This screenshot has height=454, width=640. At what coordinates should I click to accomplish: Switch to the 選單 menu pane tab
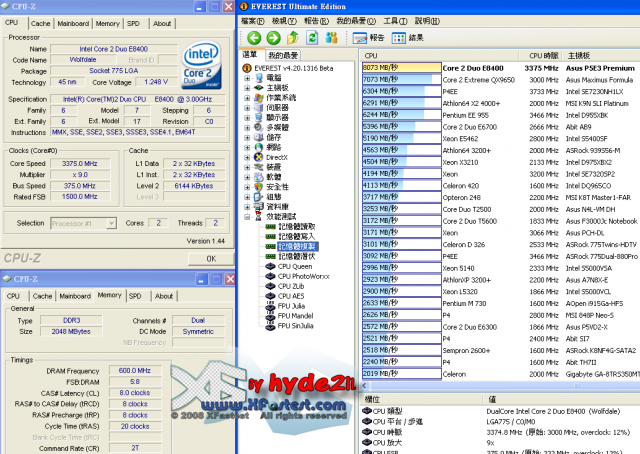[250, 54]
